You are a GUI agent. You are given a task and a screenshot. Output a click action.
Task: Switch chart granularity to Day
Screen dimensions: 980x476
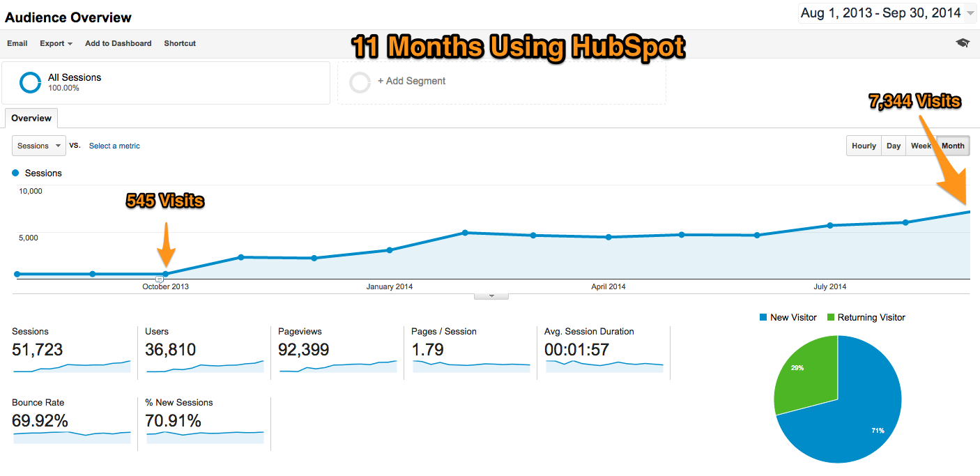(x=894, y=146)
